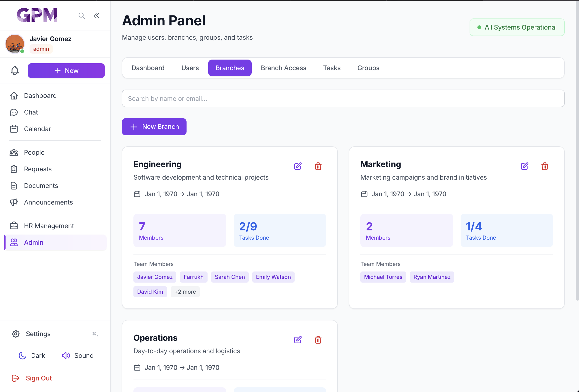
Task: Edit the Operations branch
Action: (298, 340)
